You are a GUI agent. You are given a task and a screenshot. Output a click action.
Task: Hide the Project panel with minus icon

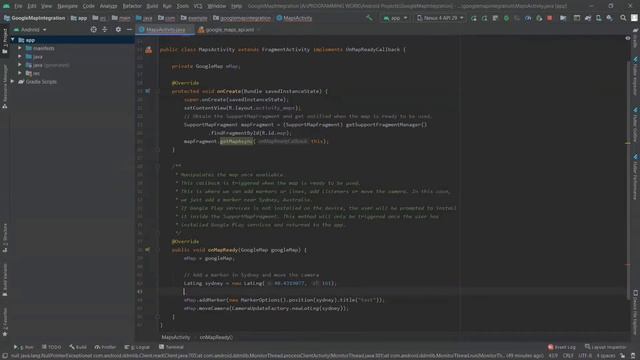coord(129,29)
